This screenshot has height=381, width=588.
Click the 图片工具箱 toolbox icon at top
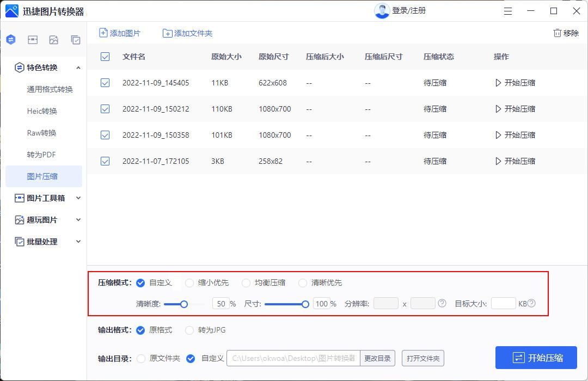33,39
